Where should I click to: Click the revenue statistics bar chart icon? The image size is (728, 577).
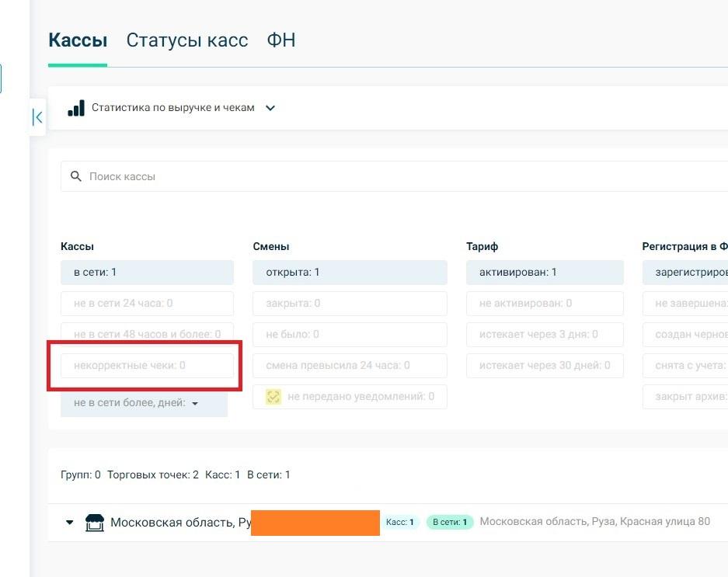click(x=76, y=109)
